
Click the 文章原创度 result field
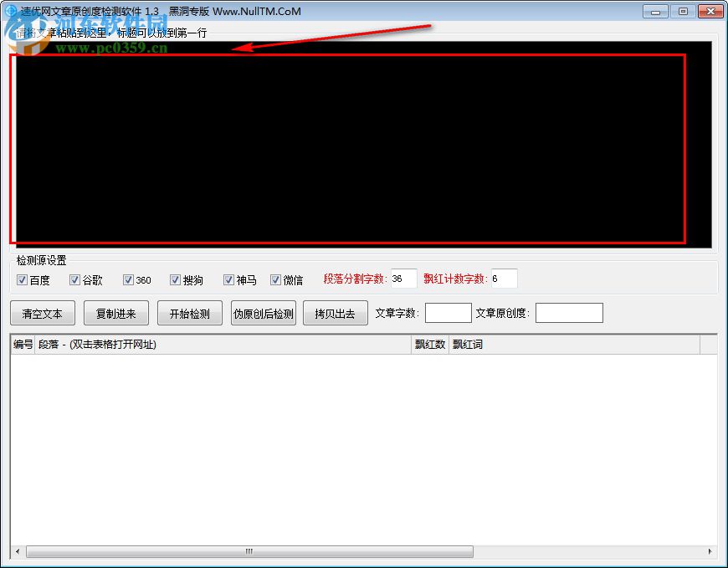tap(569, 313)
